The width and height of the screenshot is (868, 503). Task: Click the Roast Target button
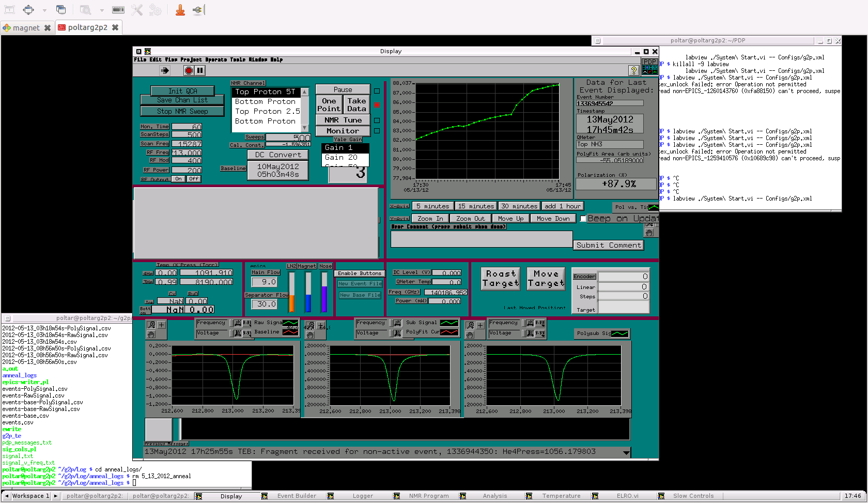[501, 279]
